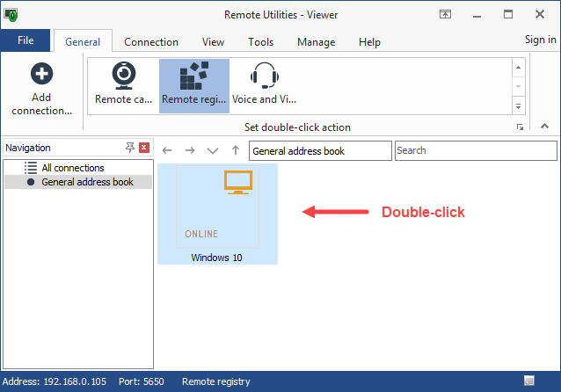Screen dimensions: 561x392
Task: Maximize the Viewer window
Action: point(508,14)
